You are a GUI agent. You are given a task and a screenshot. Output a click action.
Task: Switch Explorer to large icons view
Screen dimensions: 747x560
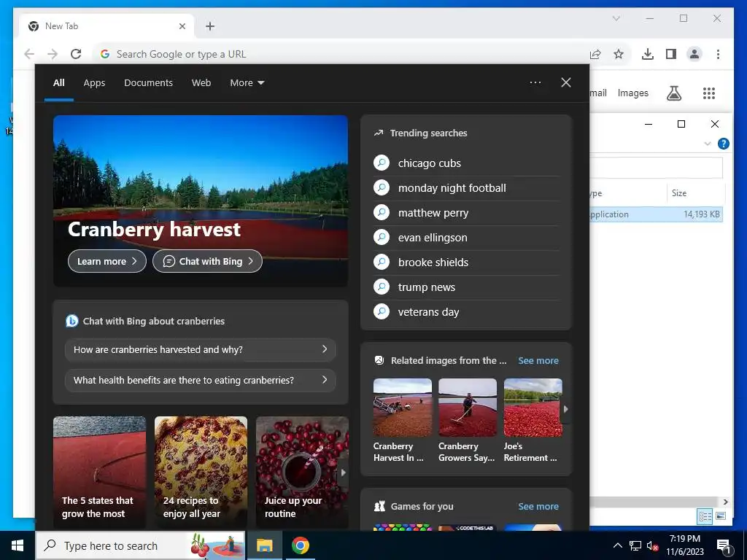click(721, 516)
